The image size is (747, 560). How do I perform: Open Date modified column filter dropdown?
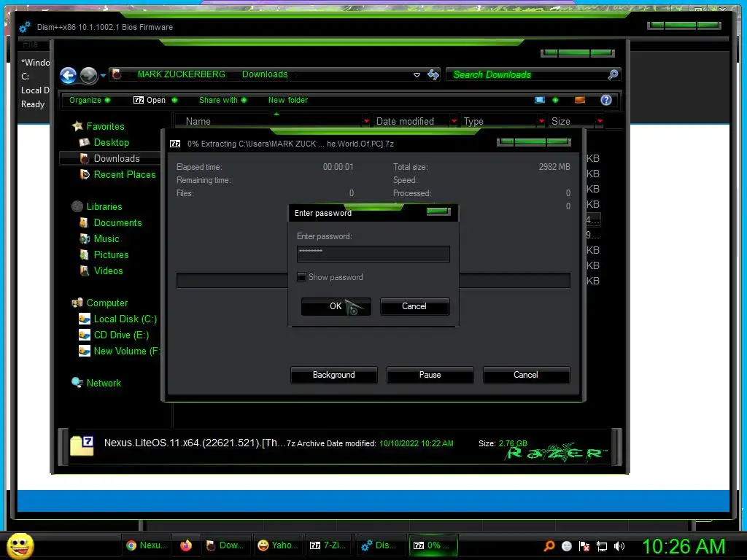(454, 122)
